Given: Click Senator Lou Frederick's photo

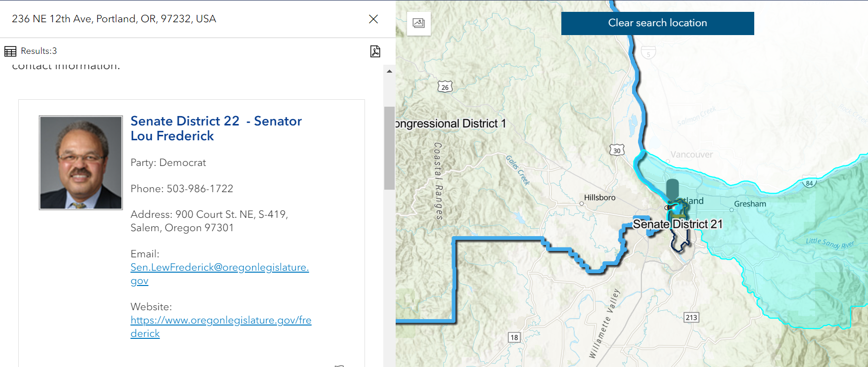Looking at the screenshot, I should (81, 163).
